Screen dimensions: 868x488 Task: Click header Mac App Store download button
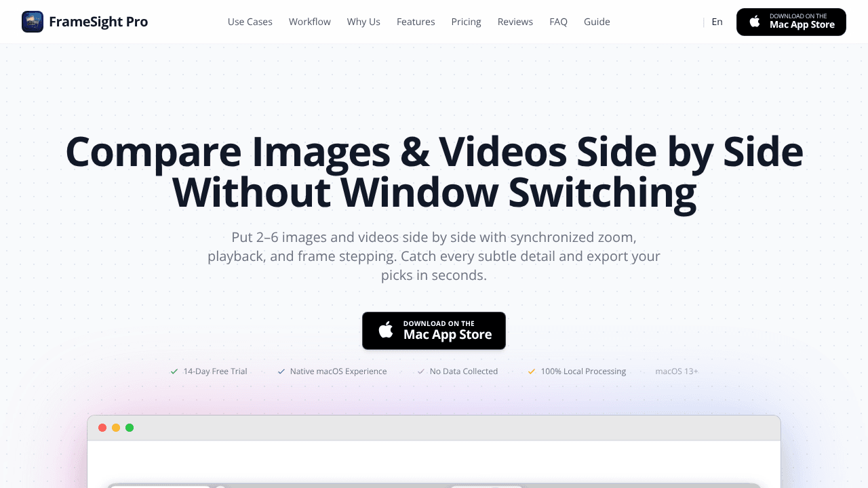pyautogui.click(x=791, y=22)
